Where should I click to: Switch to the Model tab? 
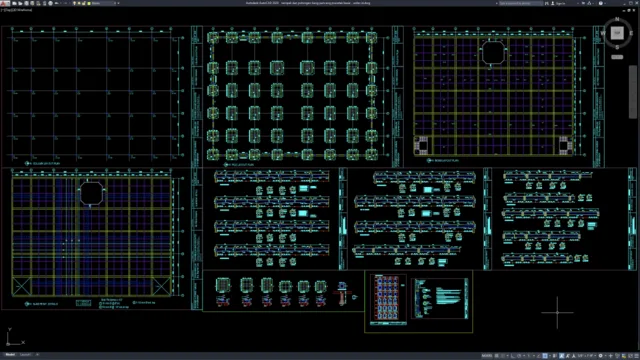pos(10,355)
